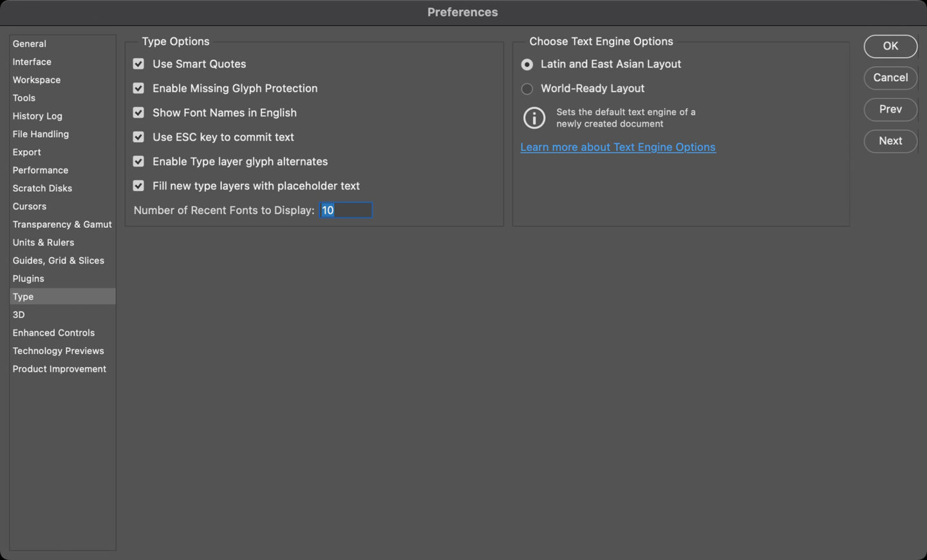Image resolution: width=927 pixels, height=560 pixels.
Task: Select Scratch Disks in the sidebar
Action: (x=42, y=188)
